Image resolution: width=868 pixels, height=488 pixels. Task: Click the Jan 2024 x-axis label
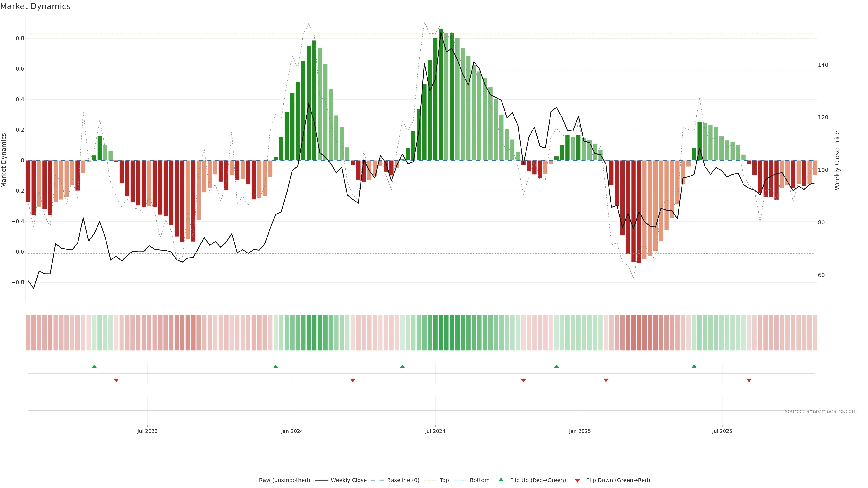[292, 431]
